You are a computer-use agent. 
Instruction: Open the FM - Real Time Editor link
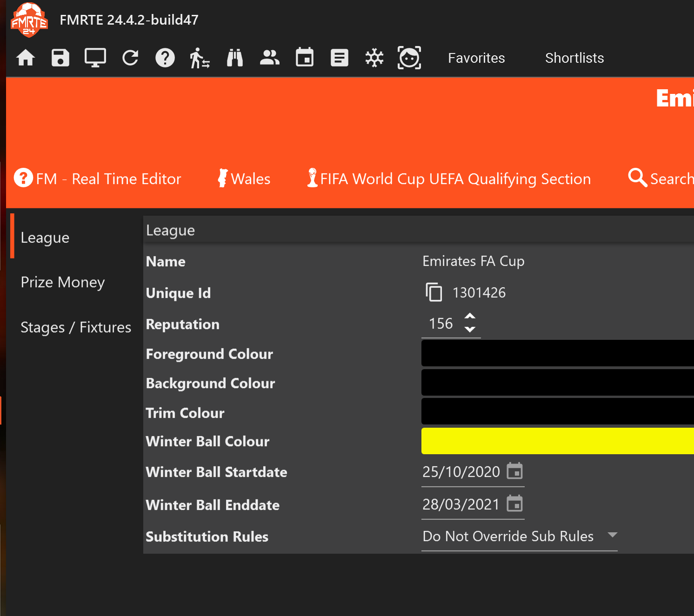coord(98,179)
